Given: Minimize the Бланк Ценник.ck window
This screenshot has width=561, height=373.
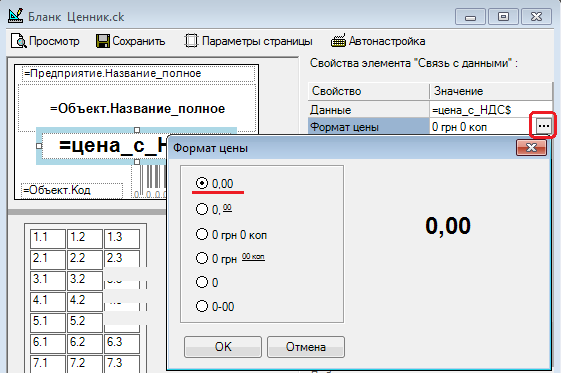Looking at the screenshot, I should click(x=470, y=17).
